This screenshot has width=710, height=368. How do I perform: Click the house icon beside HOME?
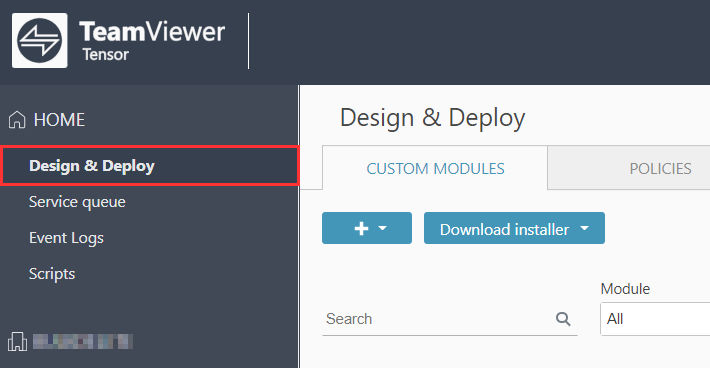17,120
